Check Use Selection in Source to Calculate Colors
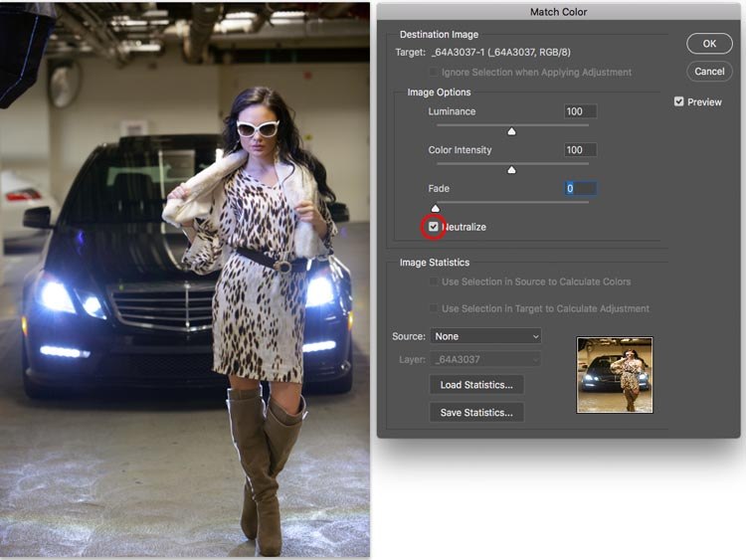 coord(434,282)
